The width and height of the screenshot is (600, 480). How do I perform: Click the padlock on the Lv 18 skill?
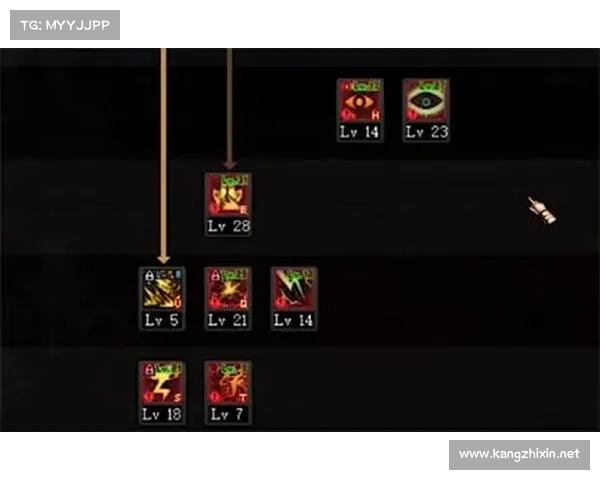click(x=150, y=369)
